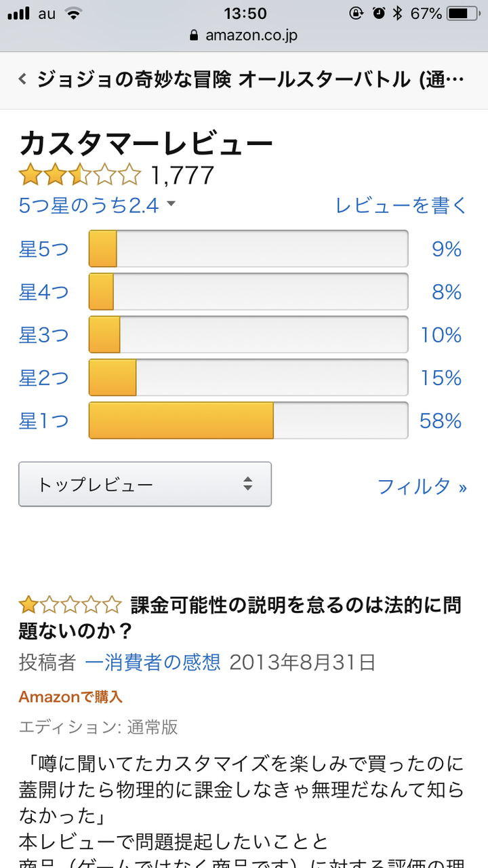Open フィルタ » options
The image size is (488, 868).
pyautogui.click(x=422, y=486)
